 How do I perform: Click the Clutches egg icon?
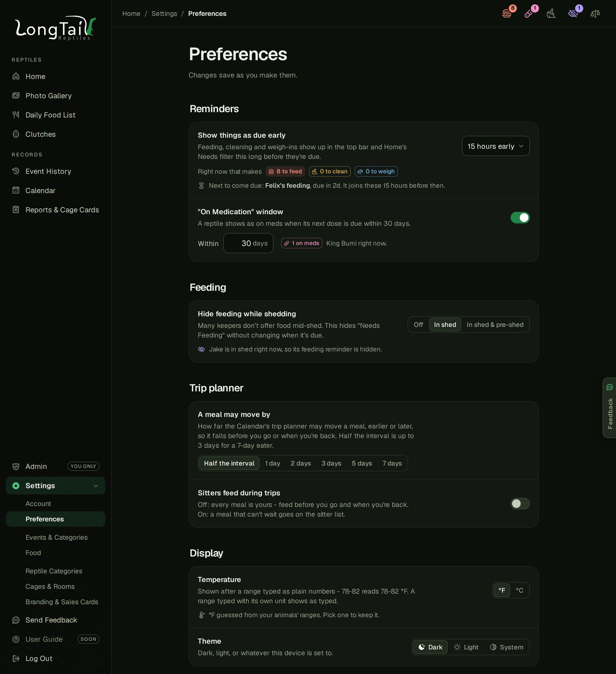click(x=16, y=134)
